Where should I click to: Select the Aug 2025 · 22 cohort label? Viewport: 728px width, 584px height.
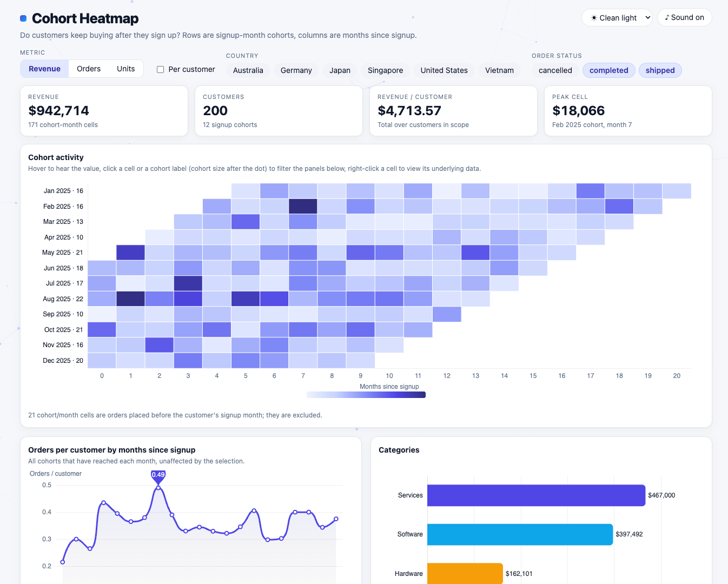pyautogui.click(x=63, y=299)
